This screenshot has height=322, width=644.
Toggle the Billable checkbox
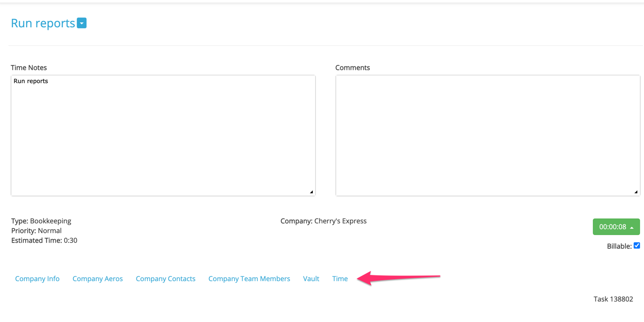click(x=637, y=246)
